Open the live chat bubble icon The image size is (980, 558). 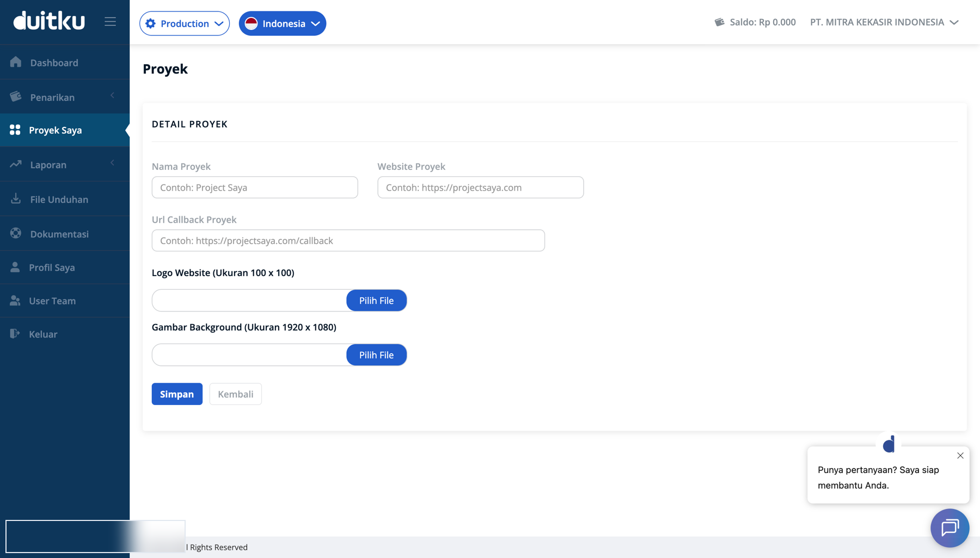pyautogui.click(x=950, y=528)
